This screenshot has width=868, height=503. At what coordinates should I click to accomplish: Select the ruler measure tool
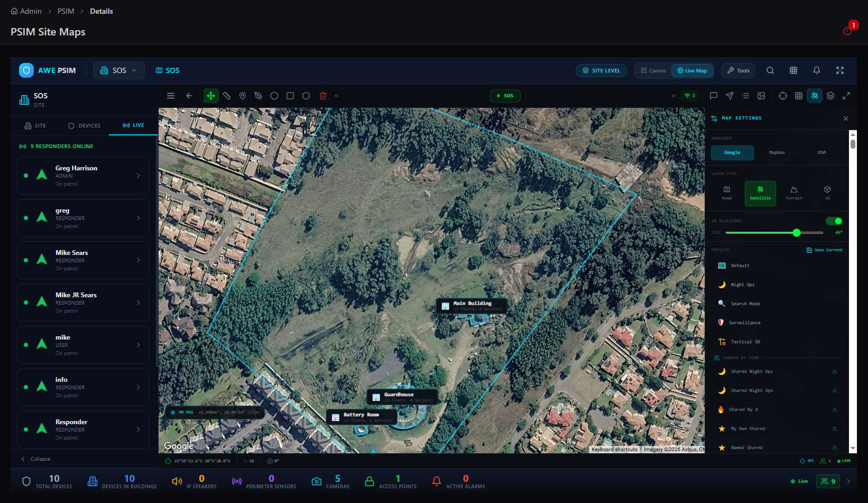tap(227, 96)
